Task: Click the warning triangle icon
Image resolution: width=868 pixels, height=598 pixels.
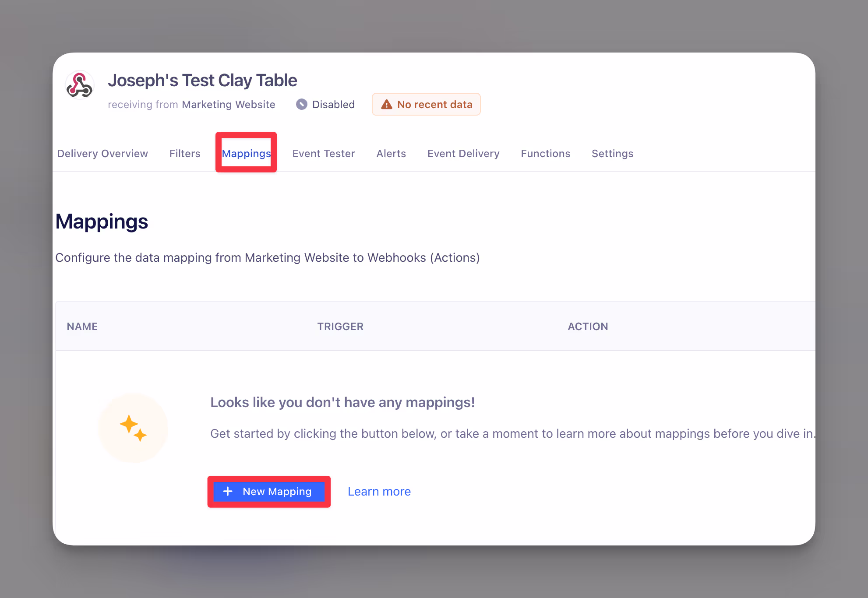Action: [386, 104]
